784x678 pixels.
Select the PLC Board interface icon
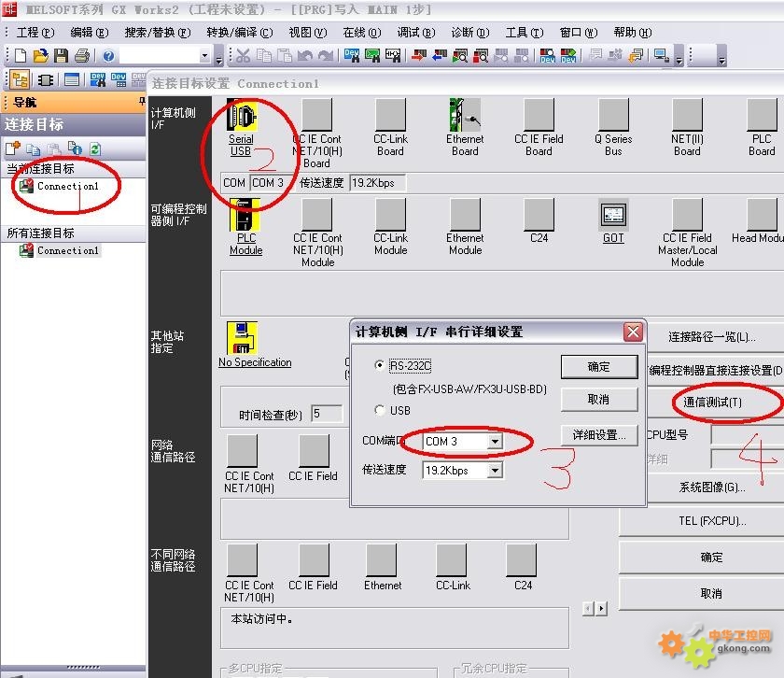coord(762,115)
